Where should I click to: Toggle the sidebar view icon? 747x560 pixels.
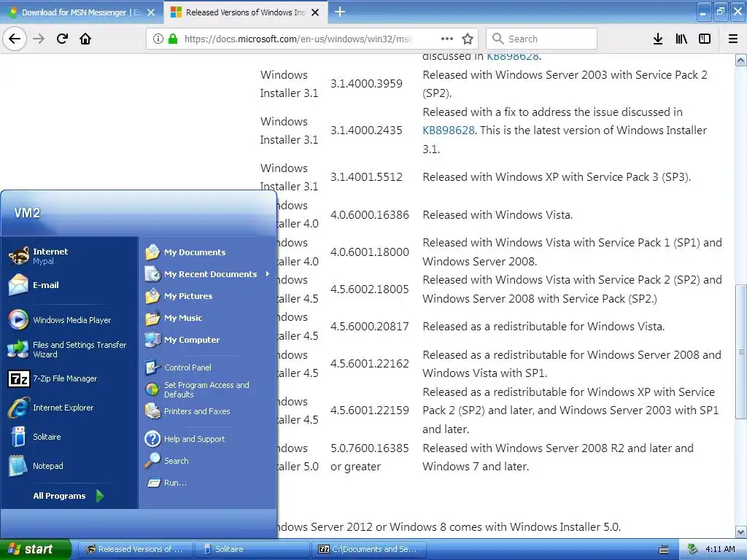pos(705,39)
